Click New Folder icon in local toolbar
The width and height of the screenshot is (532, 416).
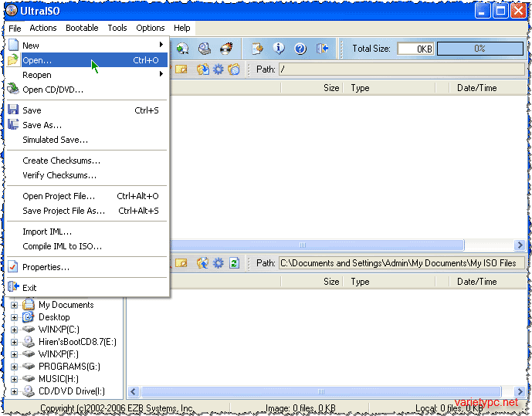pyautogui.click(x=181, y=263)
